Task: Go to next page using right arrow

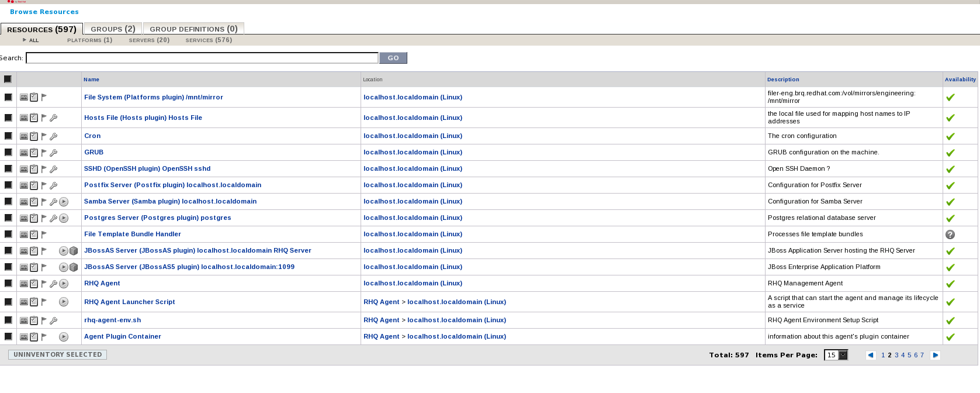Action: point(935,355)
